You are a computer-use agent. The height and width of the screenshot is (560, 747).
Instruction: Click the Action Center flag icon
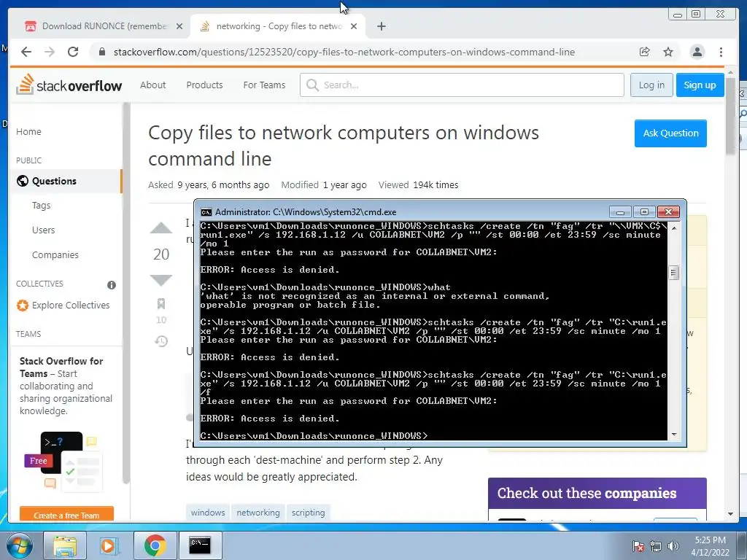638,546
